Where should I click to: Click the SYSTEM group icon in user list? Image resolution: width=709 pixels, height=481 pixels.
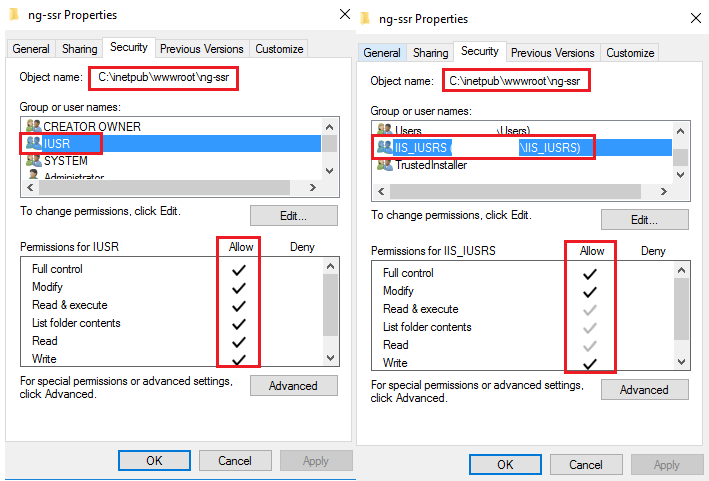pyautogui.click(x=33, y=160)
